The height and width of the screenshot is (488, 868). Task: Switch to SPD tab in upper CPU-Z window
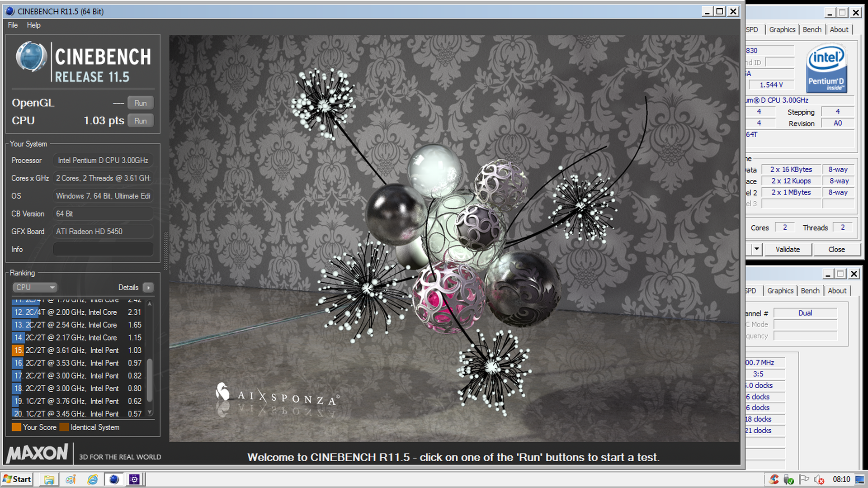click(753, 29)
